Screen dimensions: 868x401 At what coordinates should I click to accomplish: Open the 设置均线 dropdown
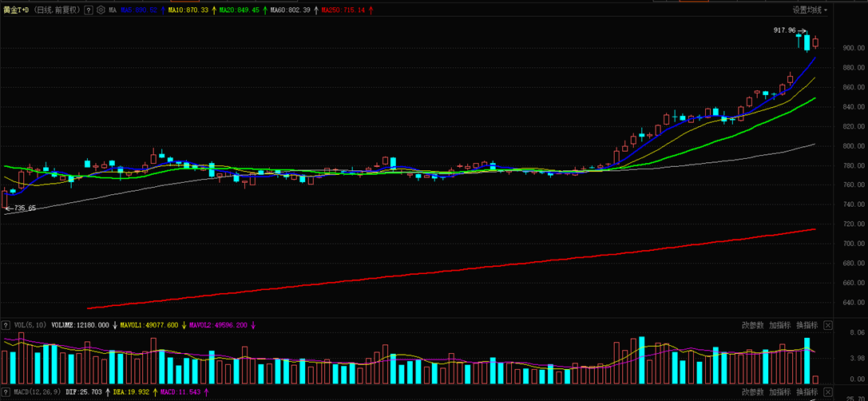coord(810,10)
